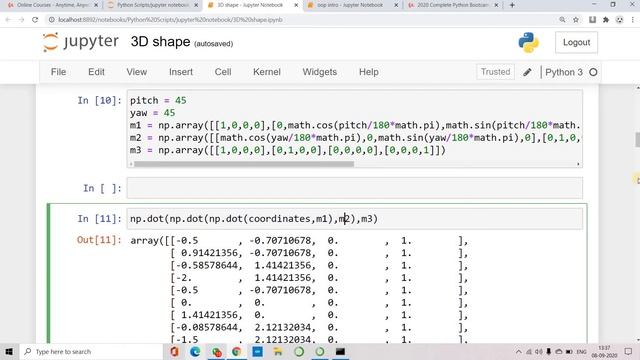Click the pencil edit-mode indicator icon

tap(527, 72)
